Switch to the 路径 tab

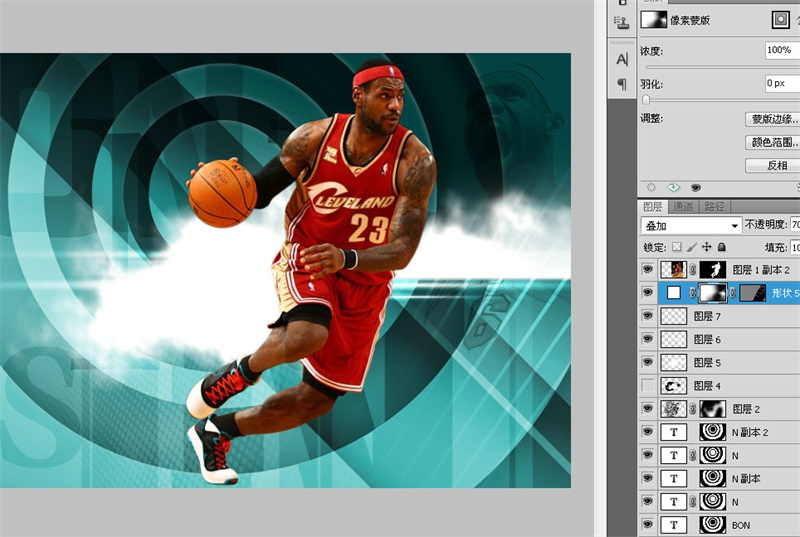(714, 207)
